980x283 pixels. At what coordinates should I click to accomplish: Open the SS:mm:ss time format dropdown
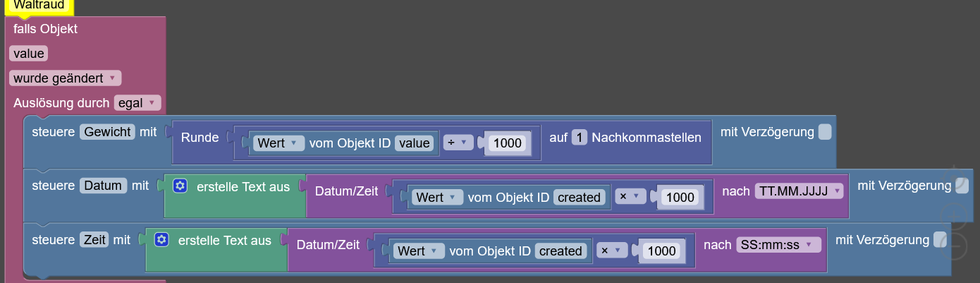coord(779,245)
